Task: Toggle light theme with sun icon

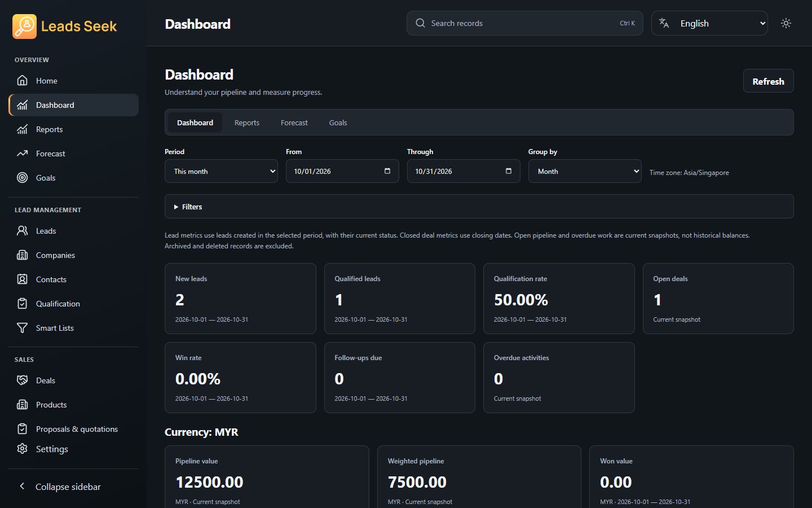Action: [x=786, y=23]
